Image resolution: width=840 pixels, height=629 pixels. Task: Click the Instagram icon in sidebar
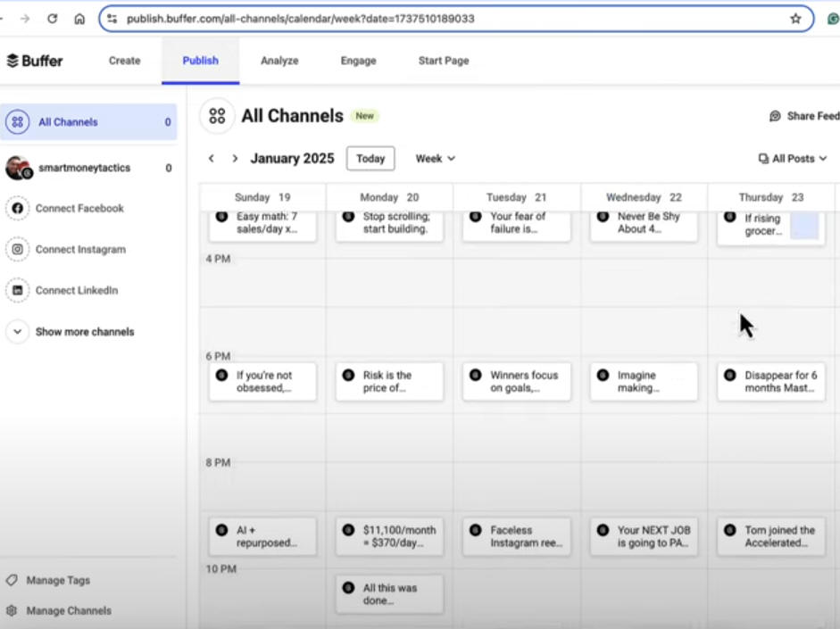[x=17, y=250]
